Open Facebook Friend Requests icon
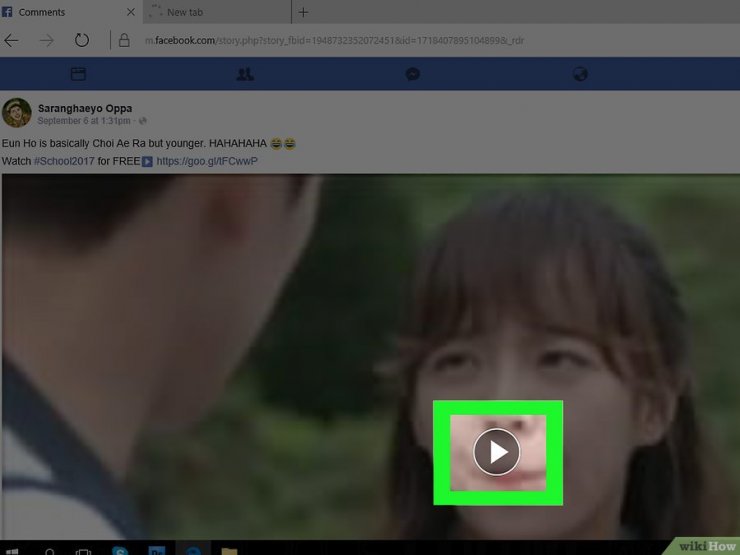 point(245,74)
